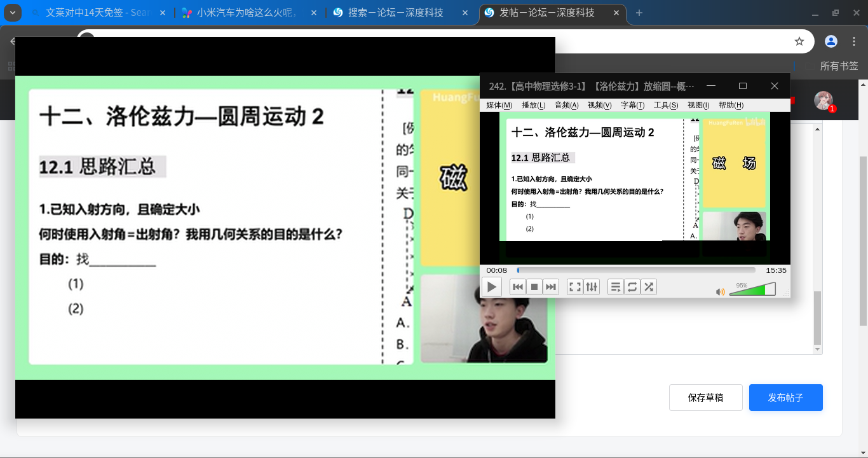
Task: Seek along the video progress bar
Action: [636, 270]
